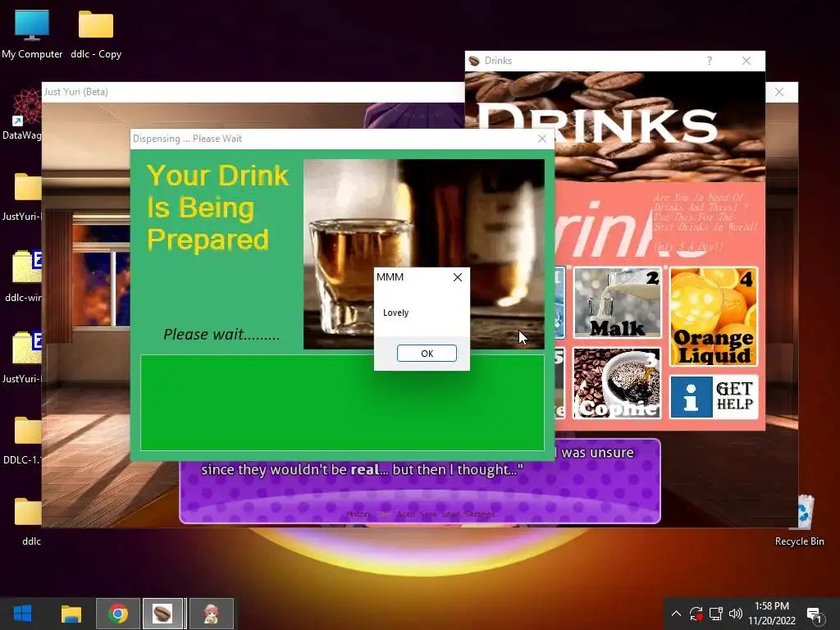This screenshot has height=630, width=840.
Task: Open the network tray icon
Action: (715, 614)
